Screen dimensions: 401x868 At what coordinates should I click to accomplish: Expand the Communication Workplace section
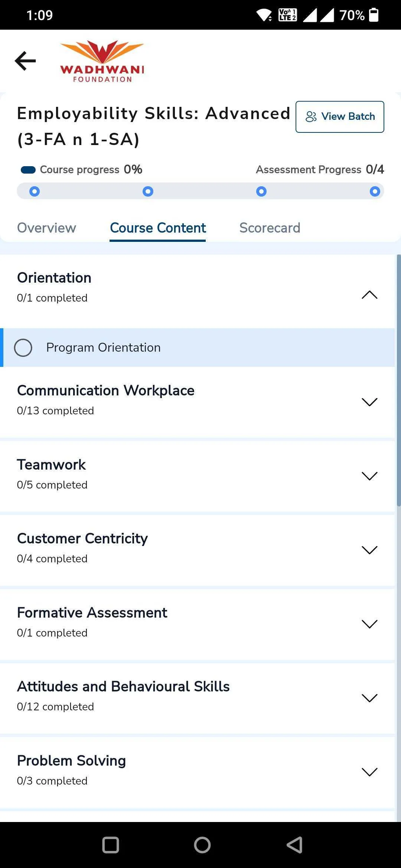pos(369,402)
